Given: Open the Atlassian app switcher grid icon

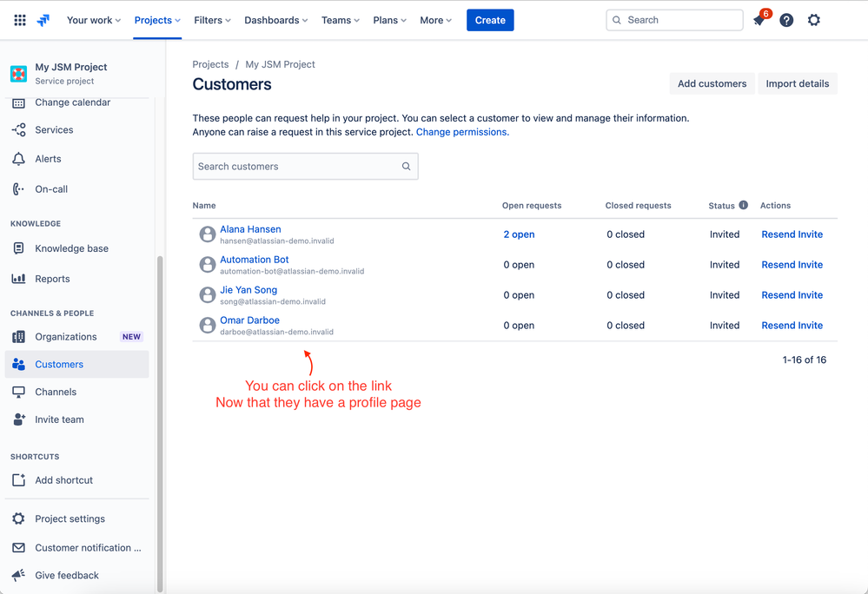Looking at the screenshot, I should coord(19,19).
